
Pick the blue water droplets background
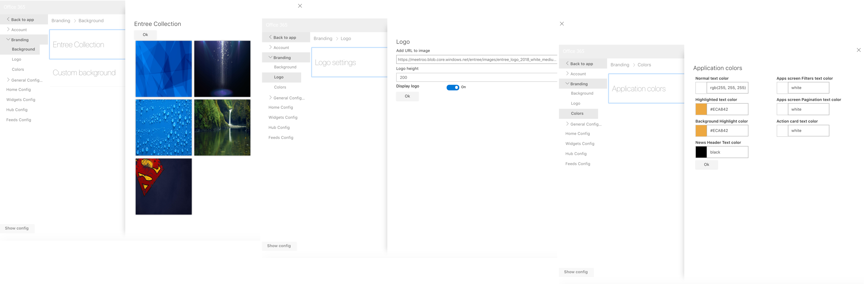click(x=164, y=128)
